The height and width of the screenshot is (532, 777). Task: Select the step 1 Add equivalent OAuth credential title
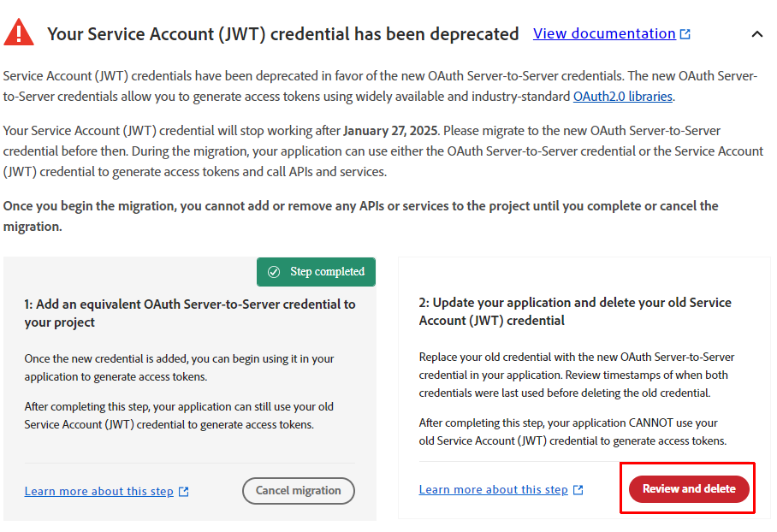[x=190, y=313]
